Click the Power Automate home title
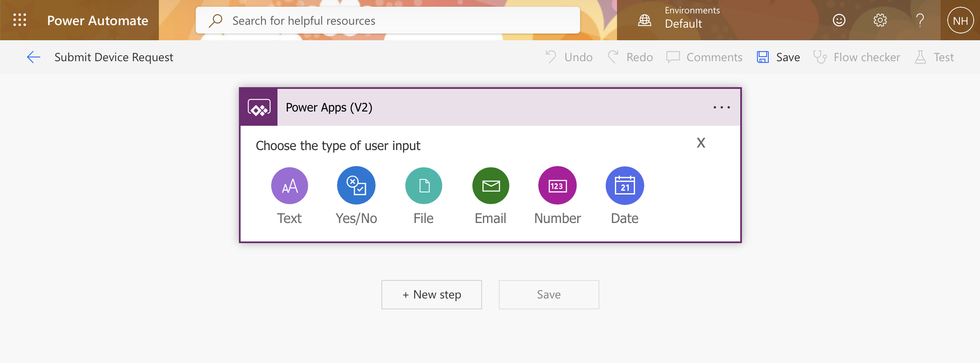The image size is (980, 363). [98, 21]
